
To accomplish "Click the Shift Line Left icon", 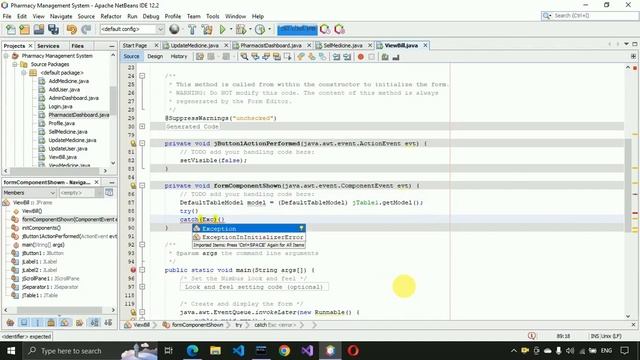I will pyautogui.click(x=336, y=57).
